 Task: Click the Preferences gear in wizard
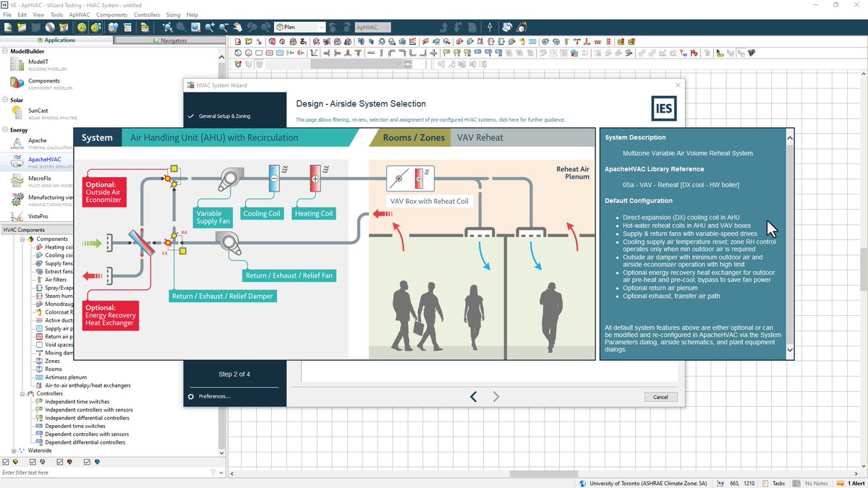click(191, 396)
